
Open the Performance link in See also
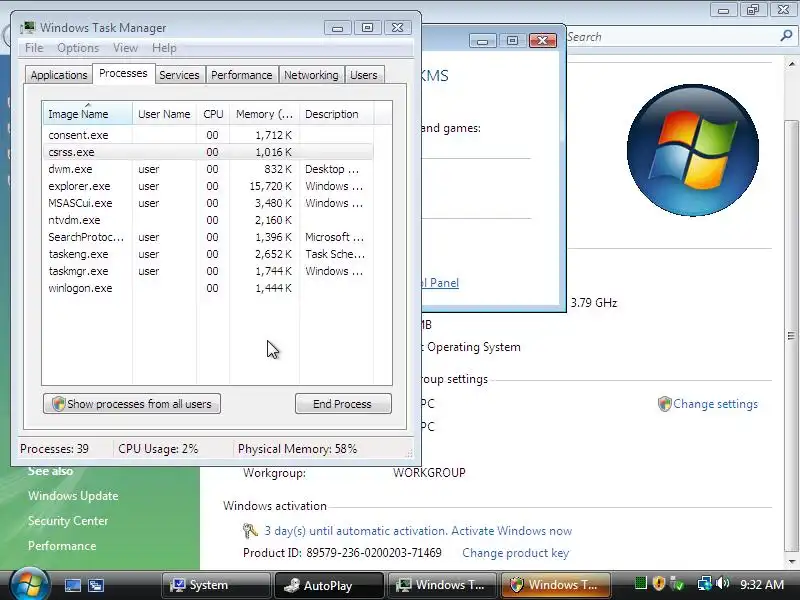coord(62,546)
